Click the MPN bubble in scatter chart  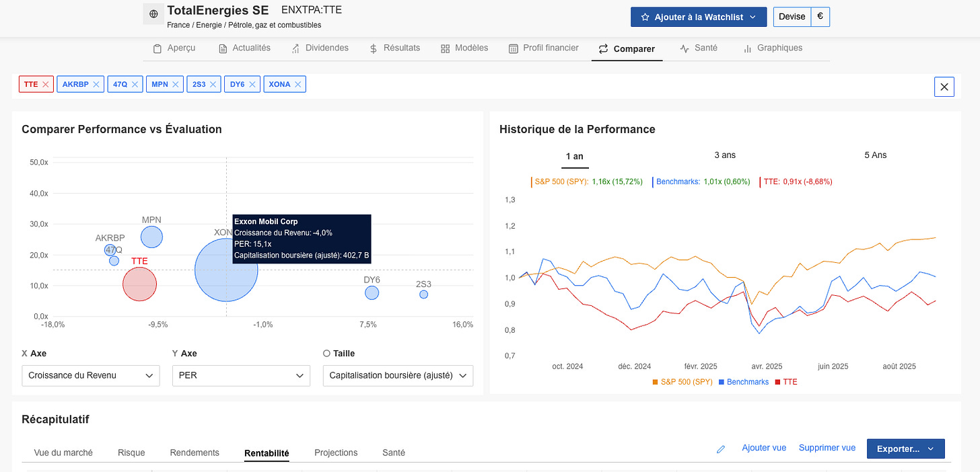tap(151, 237)
